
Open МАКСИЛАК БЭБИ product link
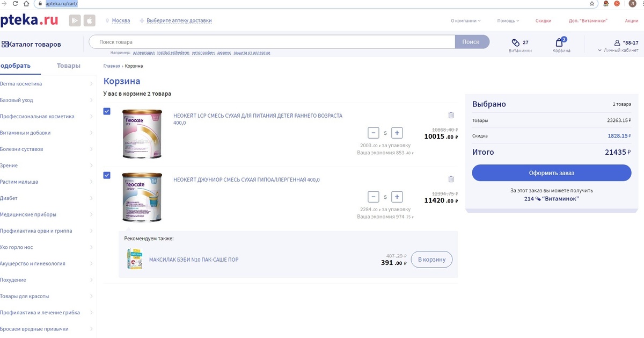point(194,260)
